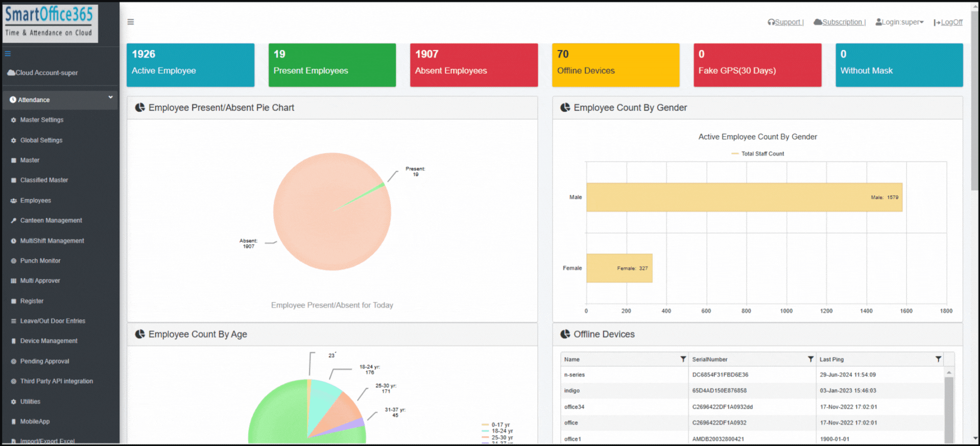Click the small blue sidebar toggle icon
The width and height of the screenshot is (980, 446).
[x=8, y=54]
